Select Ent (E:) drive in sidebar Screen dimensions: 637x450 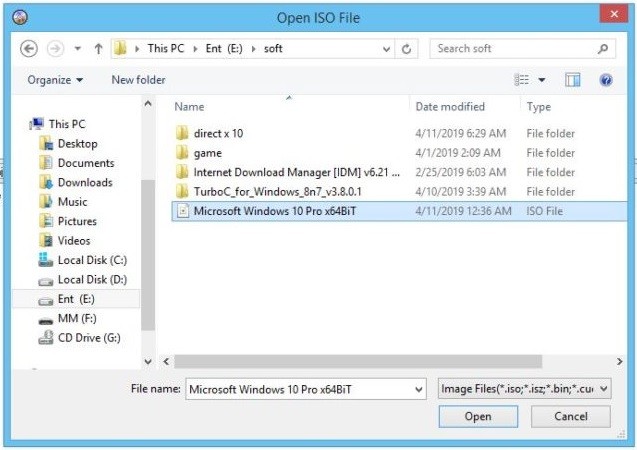click(x=76, y=299)
